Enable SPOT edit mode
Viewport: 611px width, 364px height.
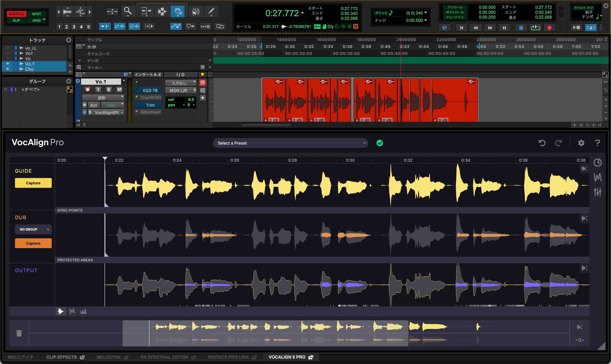(x=36, y=14)
